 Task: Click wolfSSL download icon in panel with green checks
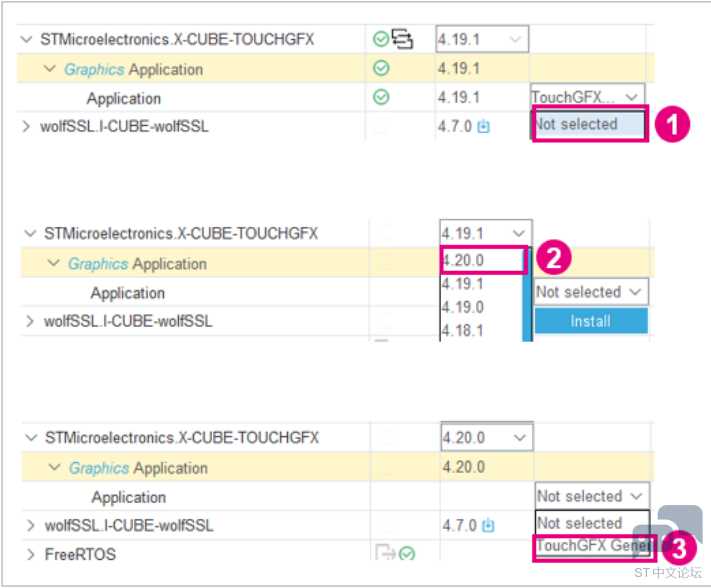[484, 126]
